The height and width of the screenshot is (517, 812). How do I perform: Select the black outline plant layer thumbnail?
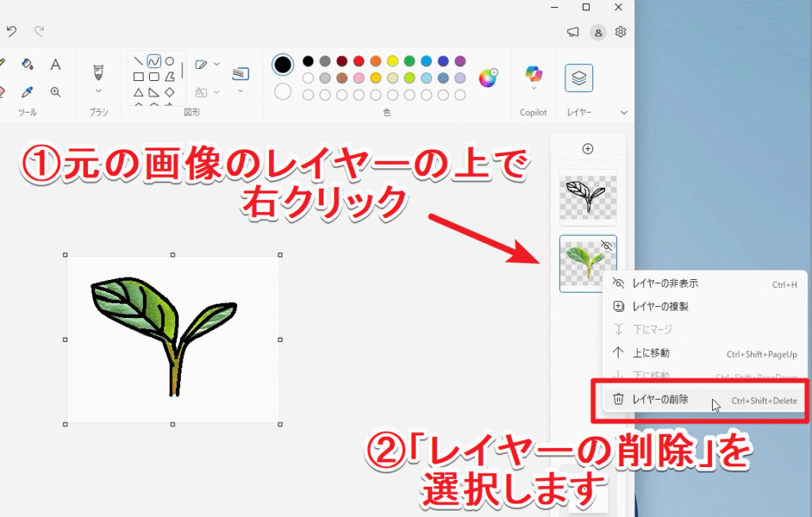588,197
